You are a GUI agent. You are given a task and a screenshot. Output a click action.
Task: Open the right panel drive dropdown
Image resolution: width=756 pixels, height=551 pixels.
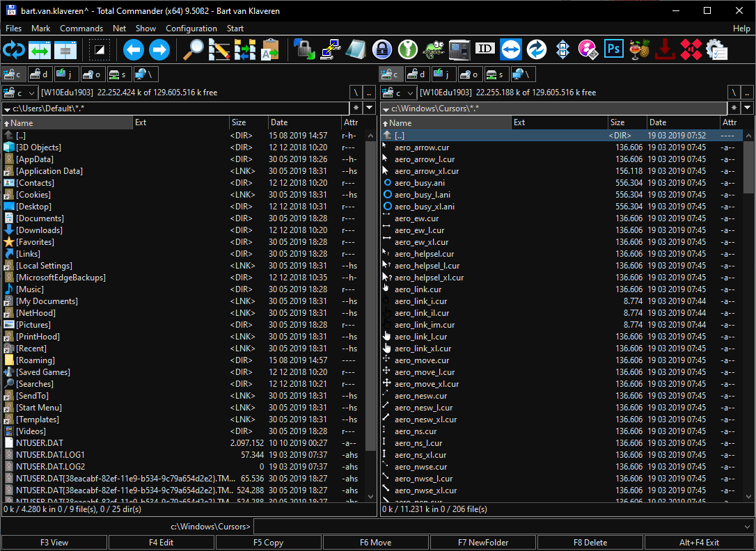pos(397,93)
